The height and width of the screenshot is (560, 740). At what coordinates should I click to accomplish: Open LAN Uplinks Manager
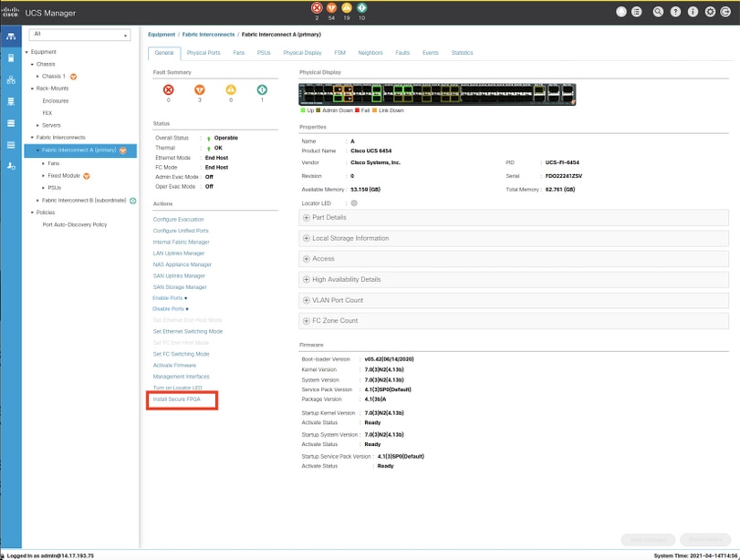[179, 254]
